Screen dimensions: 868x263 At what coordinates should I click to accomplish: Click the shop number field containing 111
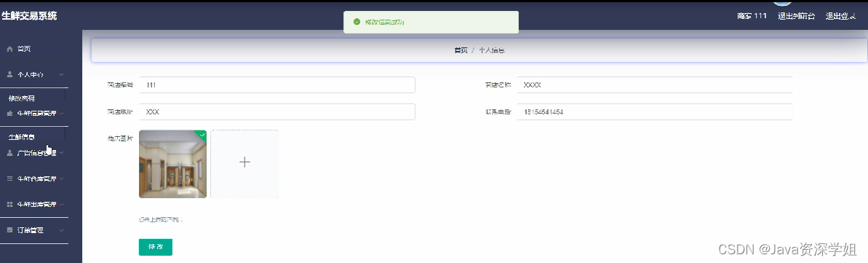tap(276, 85)
